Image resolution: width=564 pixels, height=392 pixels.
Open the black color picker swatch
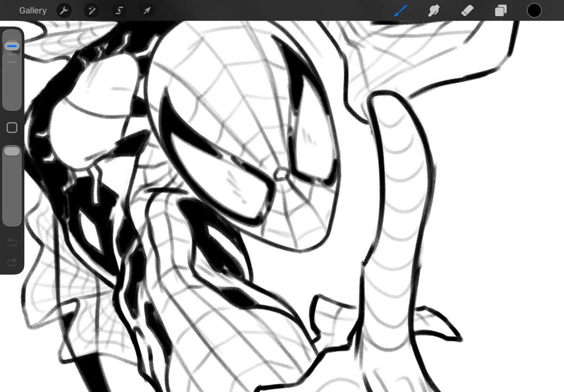(534, 10)
